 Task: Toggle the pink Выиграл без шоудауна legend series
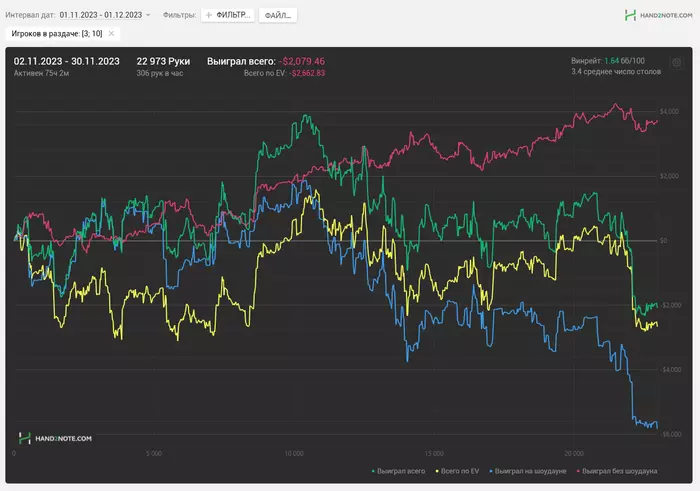click(x=619, y=470)
